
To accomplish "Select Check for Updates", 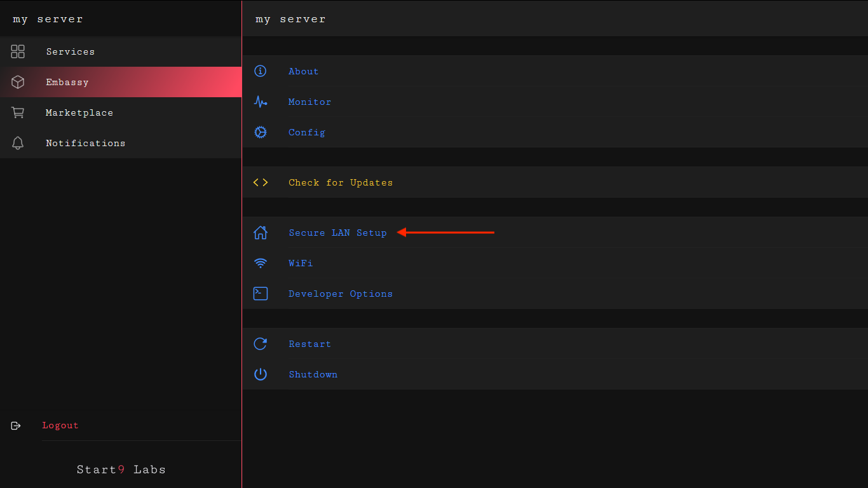I will 341,182.
